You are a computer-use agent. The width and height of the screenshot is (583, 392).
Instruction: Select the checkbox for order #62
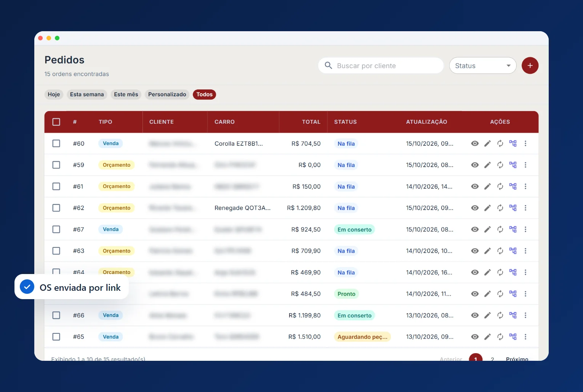[x=56, y=208]
